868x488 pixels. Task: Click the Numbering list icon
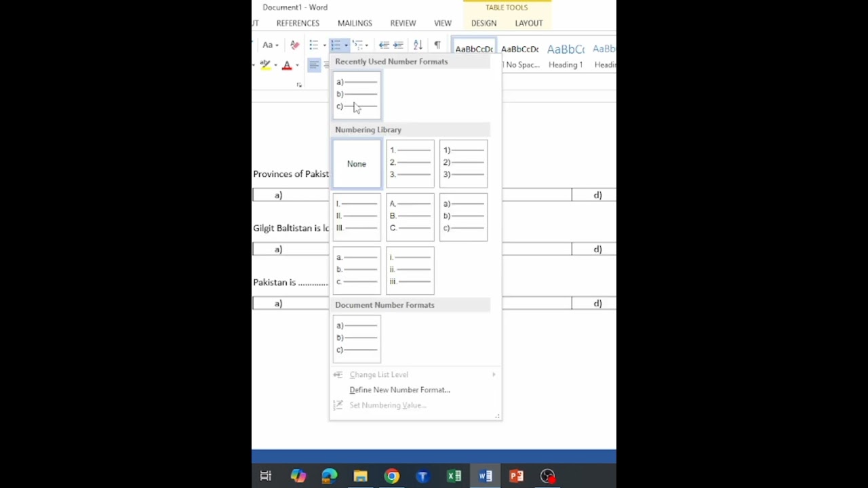point(336,45)
